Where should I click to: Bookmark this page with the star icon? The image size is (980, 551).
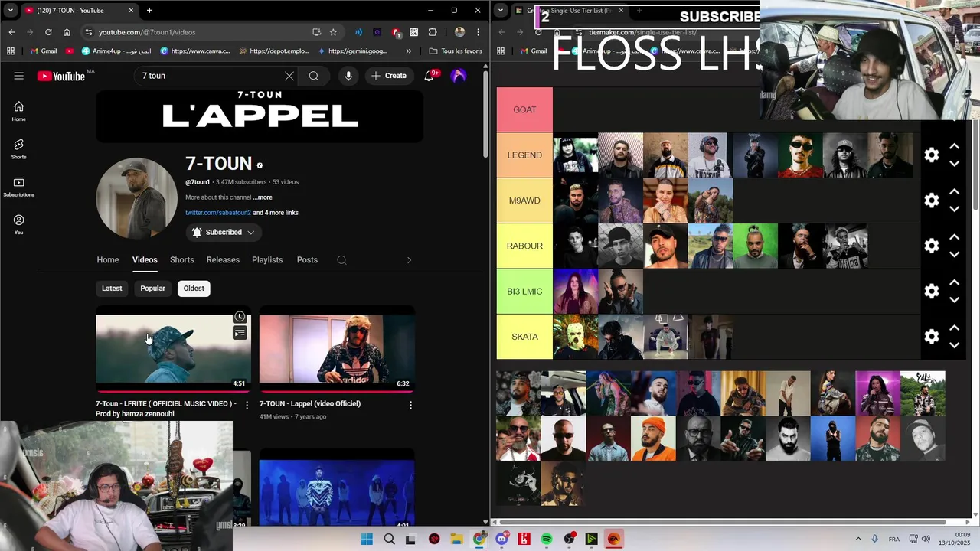(333, 32)
